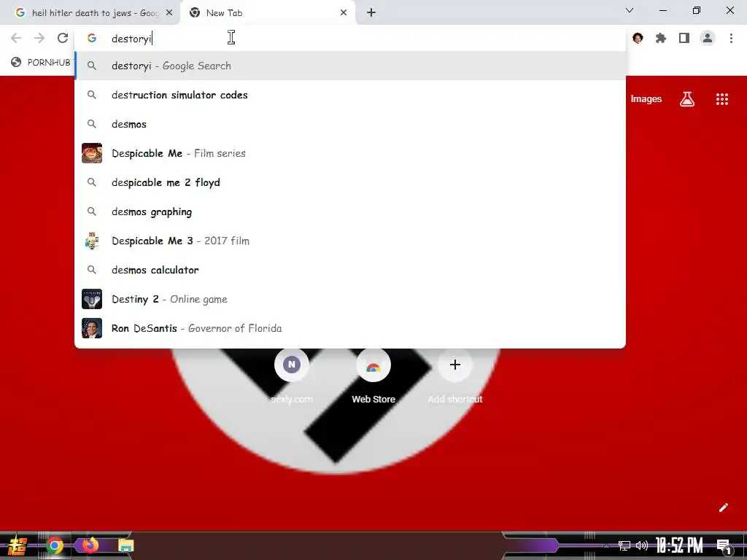Click the Despicable Me poster thumbnail
This screenshot has width=747, height=560.
pos(92,153)
